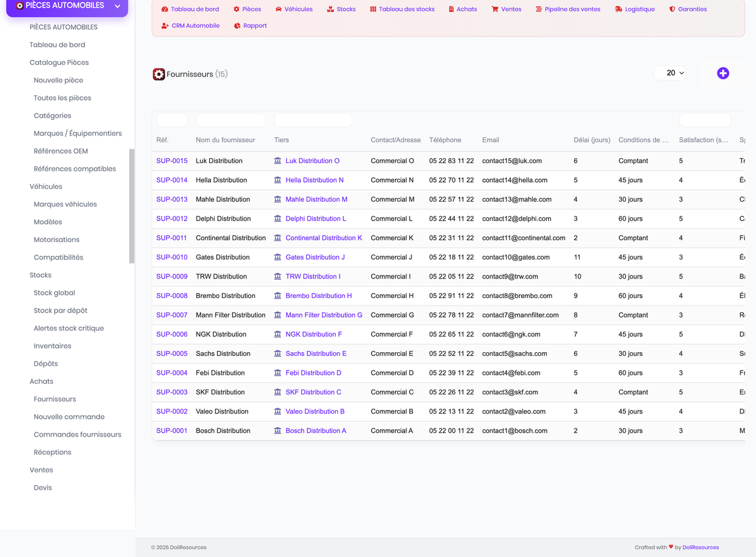Click the sidebar vertical scrollbar

coord(132,206)
